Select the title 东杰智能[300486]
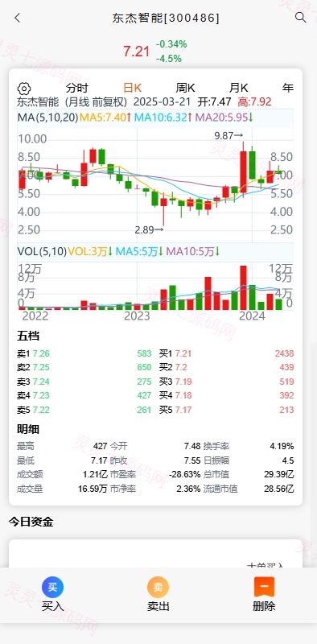Screen dimensions: 317x644 pyautogui.click(x=166, y=18)
